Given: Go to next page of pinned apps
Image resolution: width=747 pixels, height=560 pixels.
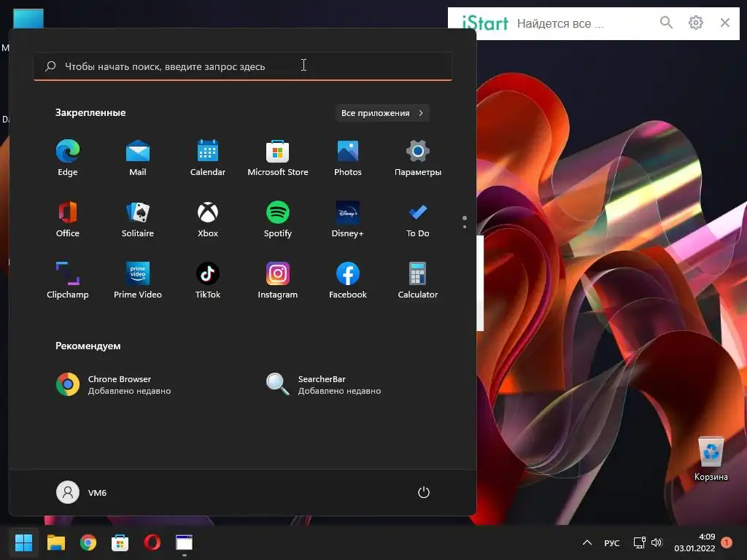Looking at the screenshot, I should pyautogui.click(x=465, y=227).
